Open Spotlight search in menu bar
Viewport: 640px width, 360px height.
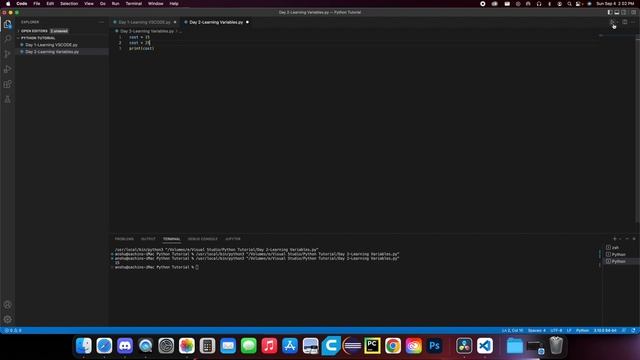(x=569, y=4)
